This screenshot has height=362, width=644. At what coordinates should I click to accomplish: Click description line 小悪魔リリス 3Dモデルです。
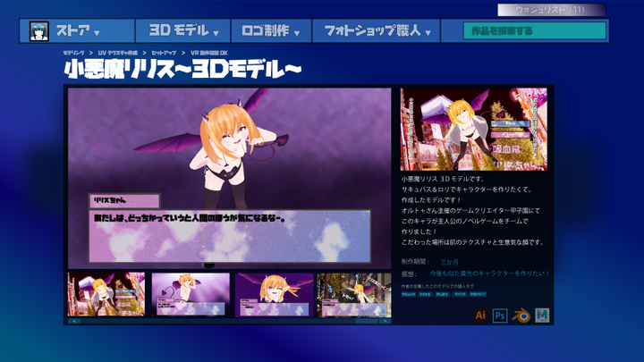(443, 179)
